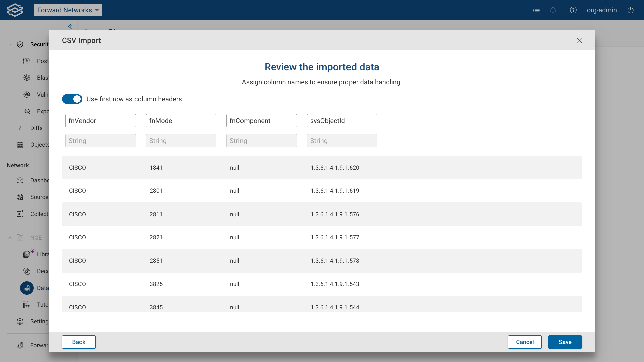The width and height of the screenshot is (644, 362).
Task: Click the Forward Networks logo
Action: [x=15, y=10]
